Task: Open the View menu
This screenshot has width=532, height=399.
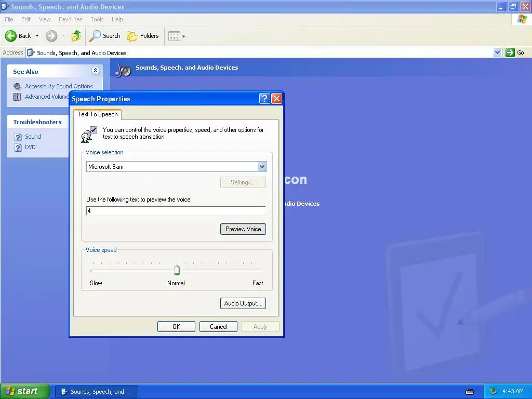Action: tap(45, 19)
